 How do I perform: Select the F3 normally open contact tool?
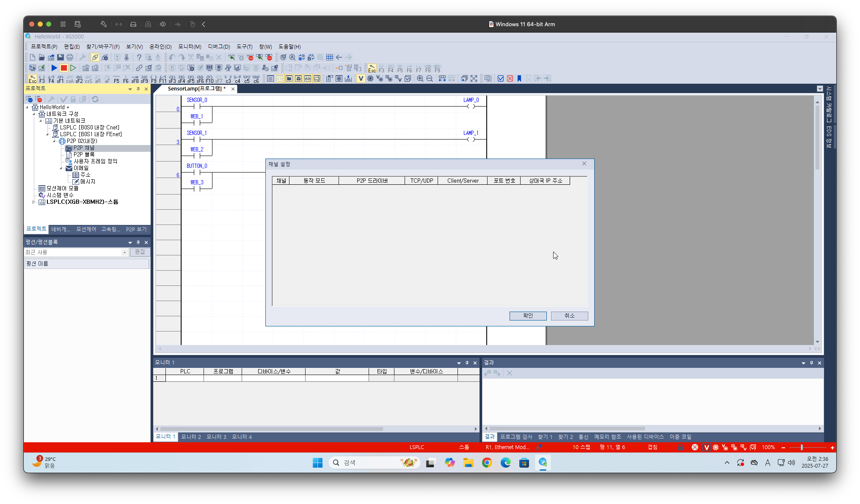coord(42,79)
